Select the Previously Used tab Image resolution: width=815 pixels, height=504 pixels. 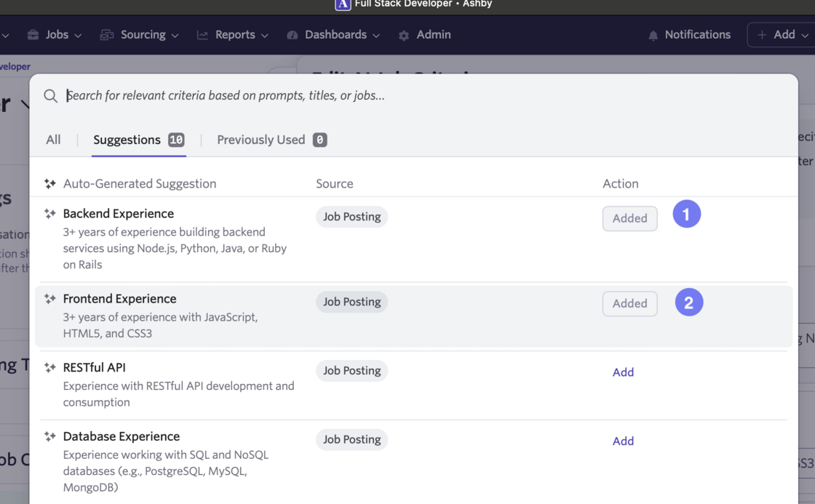point(271,140)
